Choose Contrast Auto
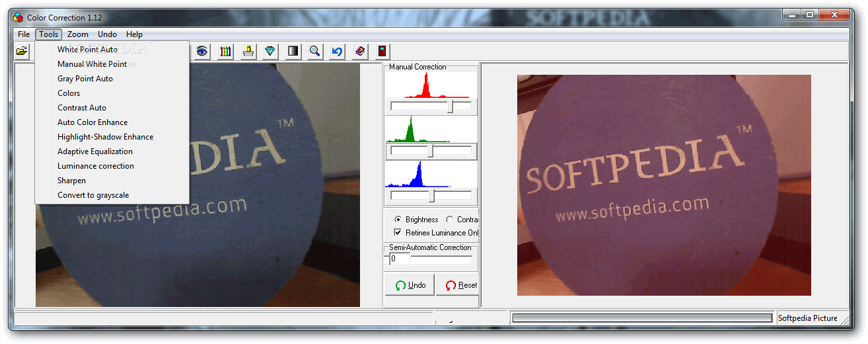This screenshot has width=868, height=344. 112,108
